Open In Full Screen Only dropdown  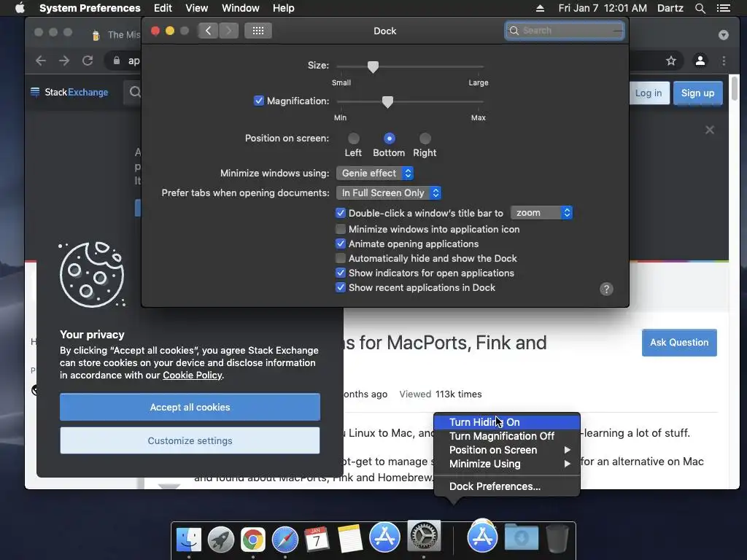point(389,192)
